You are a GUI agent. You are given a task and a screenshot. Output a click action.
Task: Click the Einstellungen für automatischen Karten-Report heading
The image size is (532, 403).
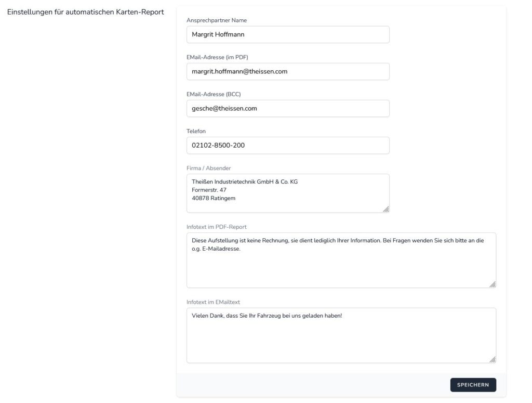(85, 12)
